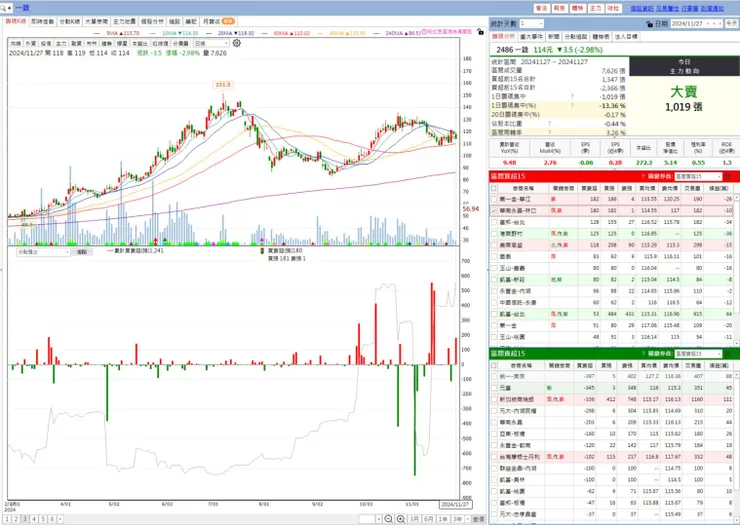Zoom out the chart with minus magnifier
This screenshot has width=740, height=525.
(x=388, y=519)
